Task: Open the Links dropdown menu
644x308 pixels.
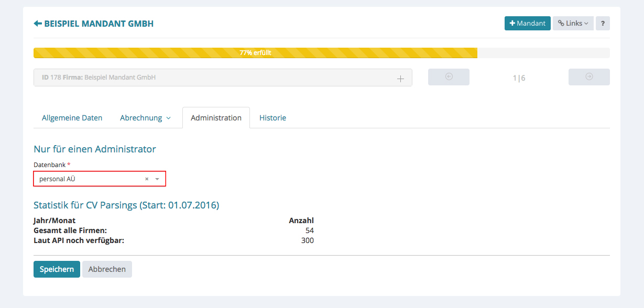Action: click(573, 24)
